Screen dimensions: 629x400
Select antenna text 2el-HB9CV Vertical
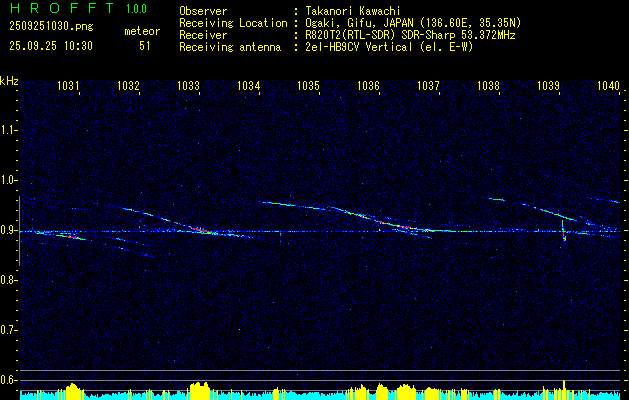pyautogui.click(x=359, y=47)
